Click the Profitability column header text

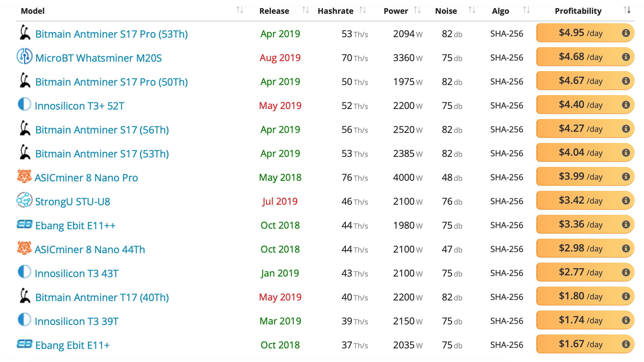[x=578, y=11]
